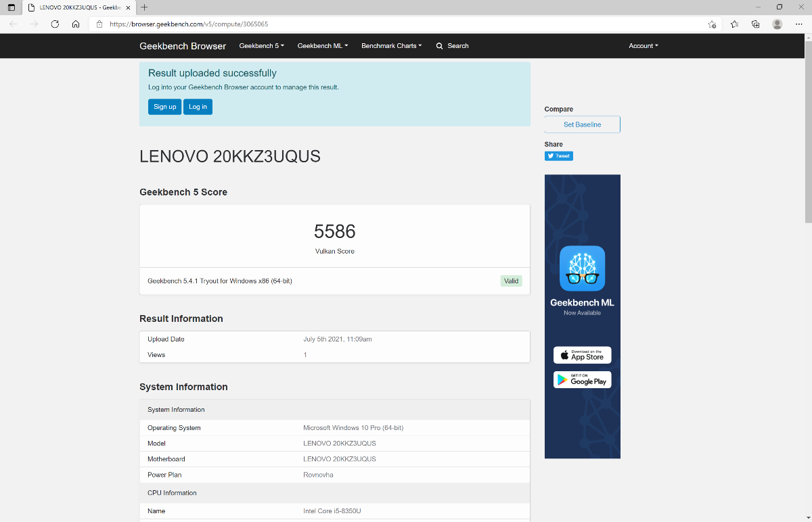Click the new tab plus button
This screenshot has width=812, height=522.
pyautogui.click(x=144, y=7)
